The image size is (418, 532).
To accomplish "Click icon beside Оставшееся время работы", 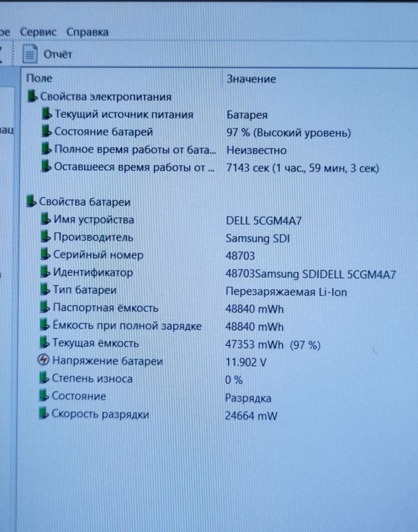I will (x=46, y=167).
